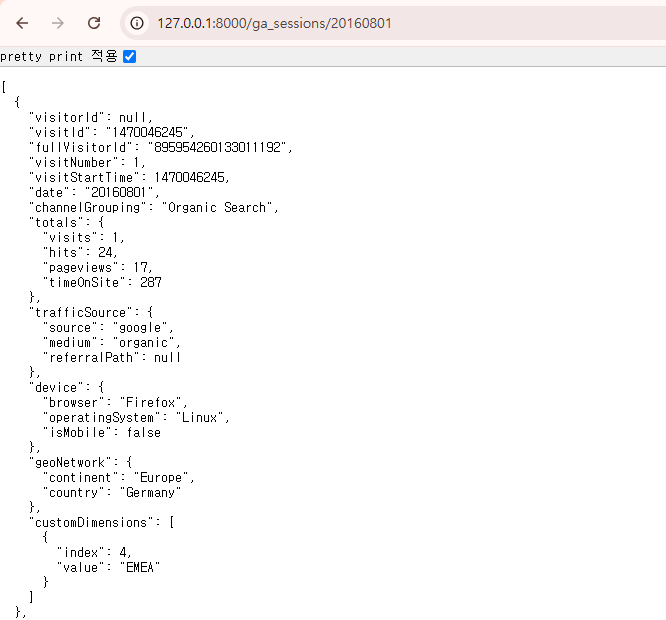Click the browser forward arrow

(58, 23)
